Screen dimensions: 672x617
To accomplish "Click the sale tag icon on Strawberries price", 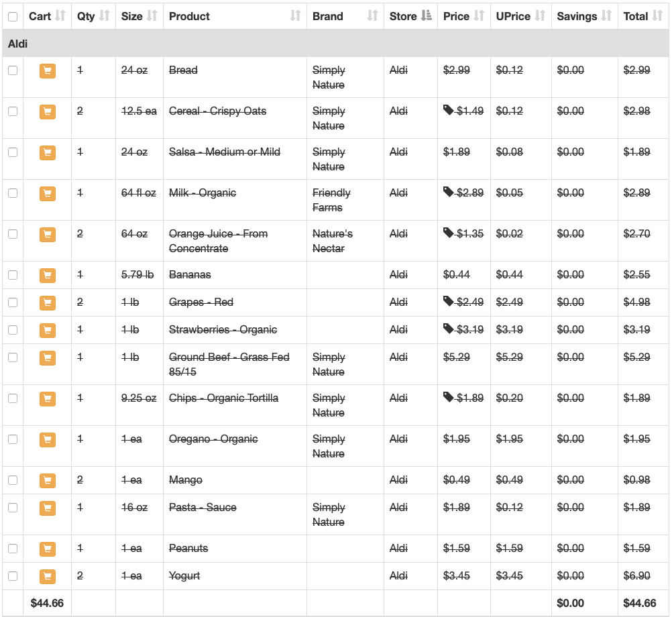I will [x=448, y=329].
